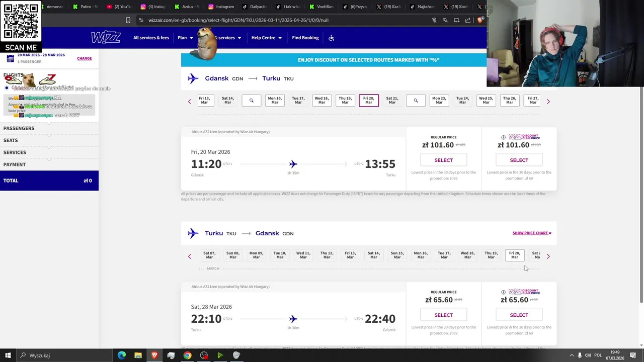The height and width of the screenshot is (362, 644).
Task: Click search icon between Sat 14 and Mon 16
Action: pos(251,101)
